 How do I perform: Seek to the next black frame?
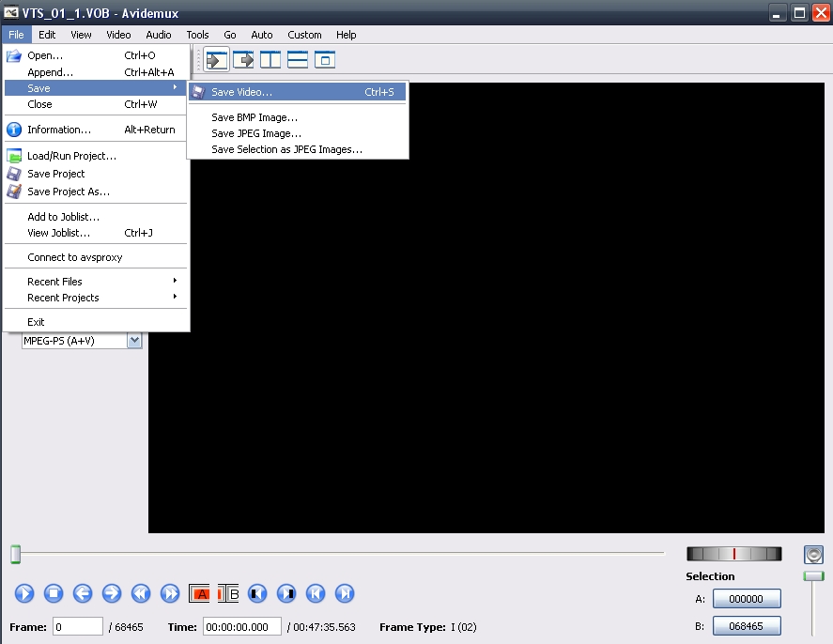pyautogui.click(x=286, y=593)
